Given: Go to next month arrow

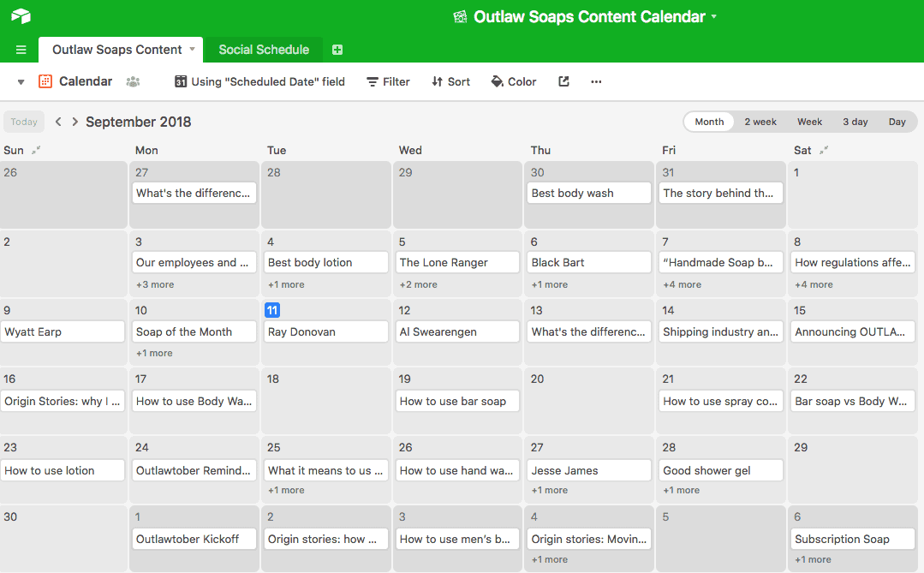Looking at the screenshot, I should coord(75,122).
